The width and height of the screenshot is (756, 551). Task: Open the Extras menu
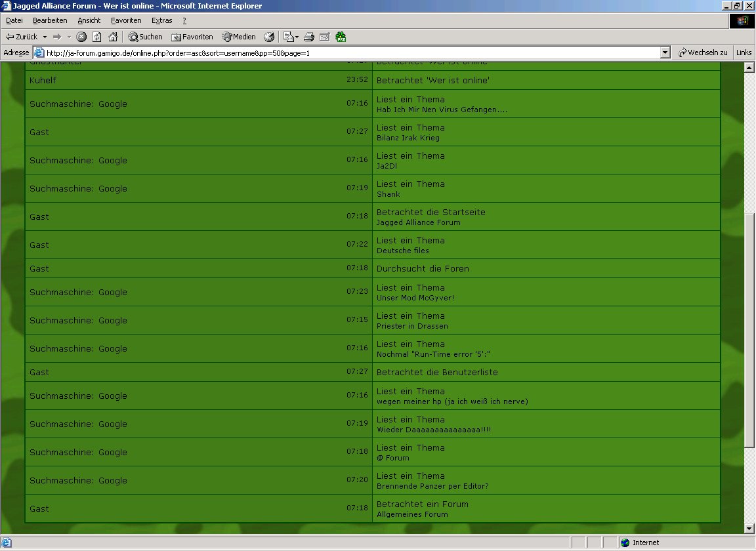pyautogui.click(x=161, y=21)
